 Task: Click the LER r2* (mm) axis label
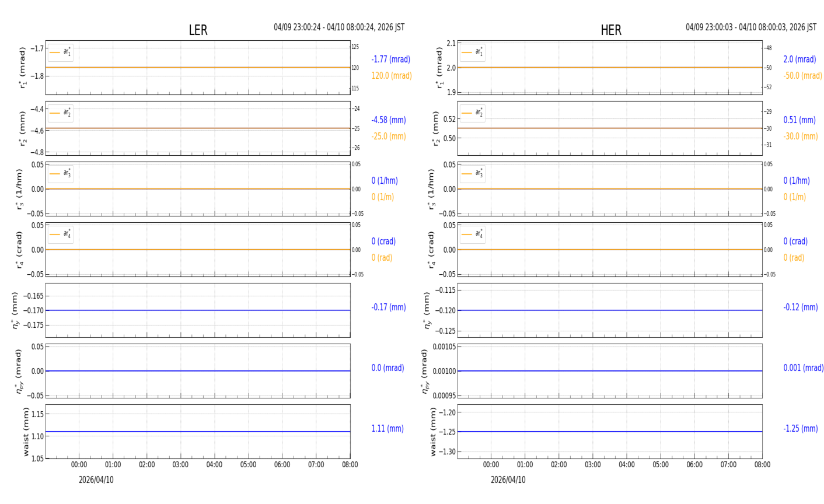[23, 128]
